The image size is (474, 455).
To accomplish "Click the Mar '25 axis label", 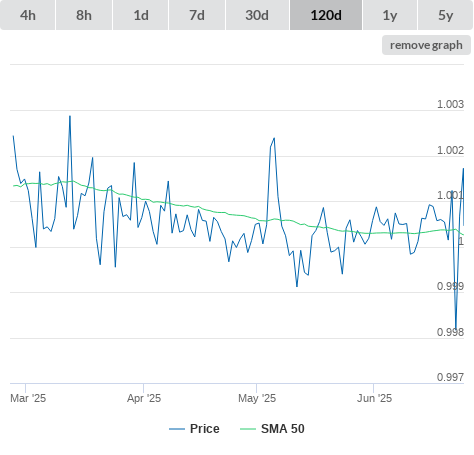I will pyautogui.click(x=28, y=398).
